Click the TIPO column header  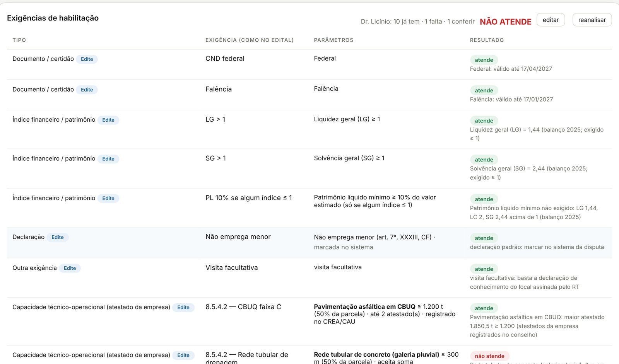tap(19, 40)
